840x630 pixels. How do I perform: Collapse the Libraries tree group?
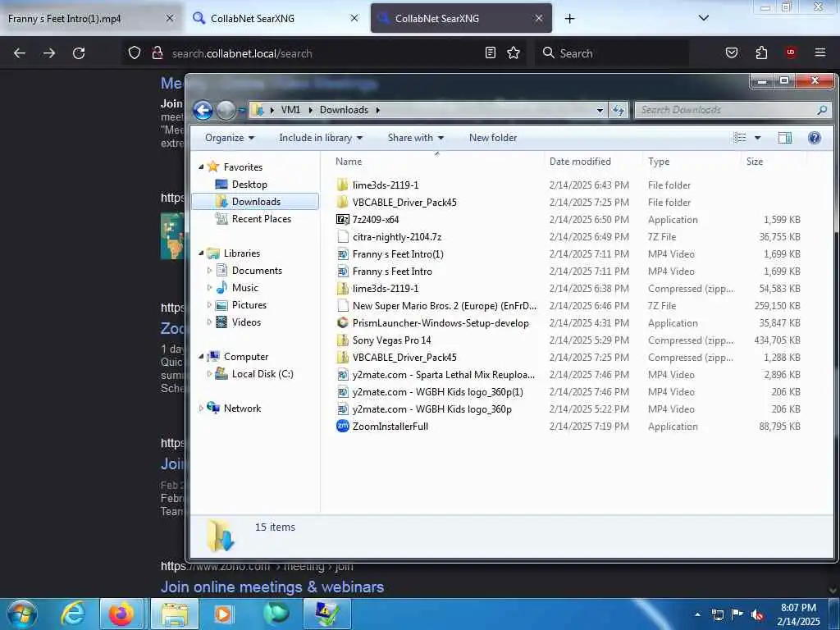[x=202, y=253]
